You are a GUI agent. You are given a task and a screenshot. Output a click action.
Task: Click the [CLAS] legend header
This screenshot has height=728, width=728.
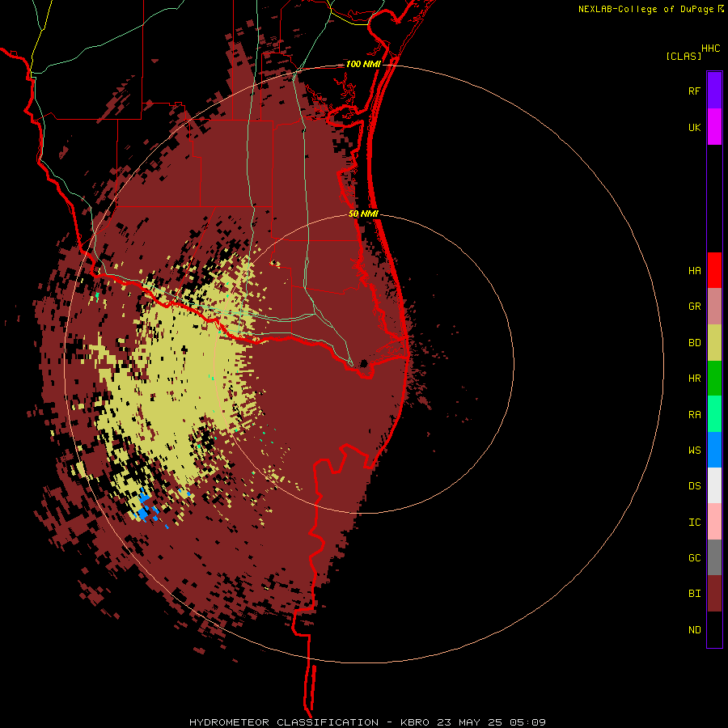684,56
